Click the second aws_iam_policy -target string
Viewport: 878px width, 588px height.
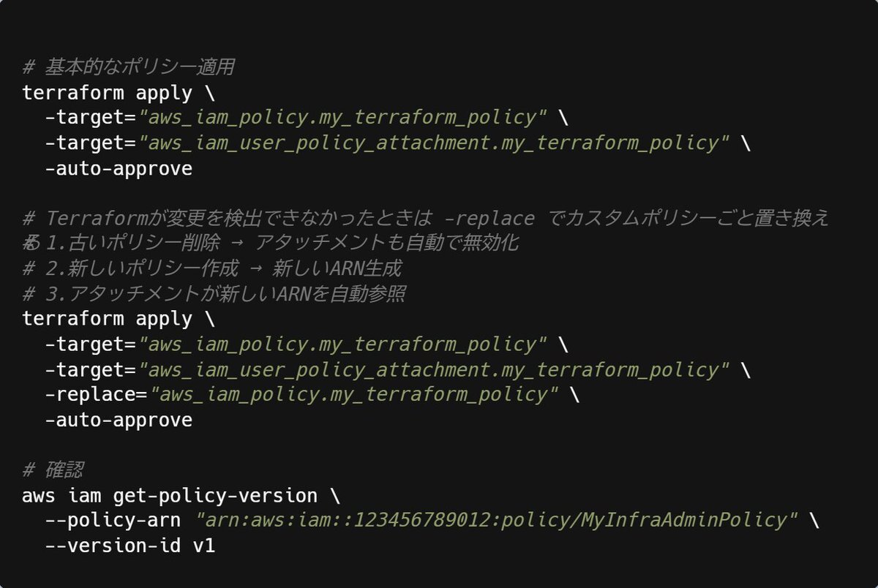coord(343,344)
